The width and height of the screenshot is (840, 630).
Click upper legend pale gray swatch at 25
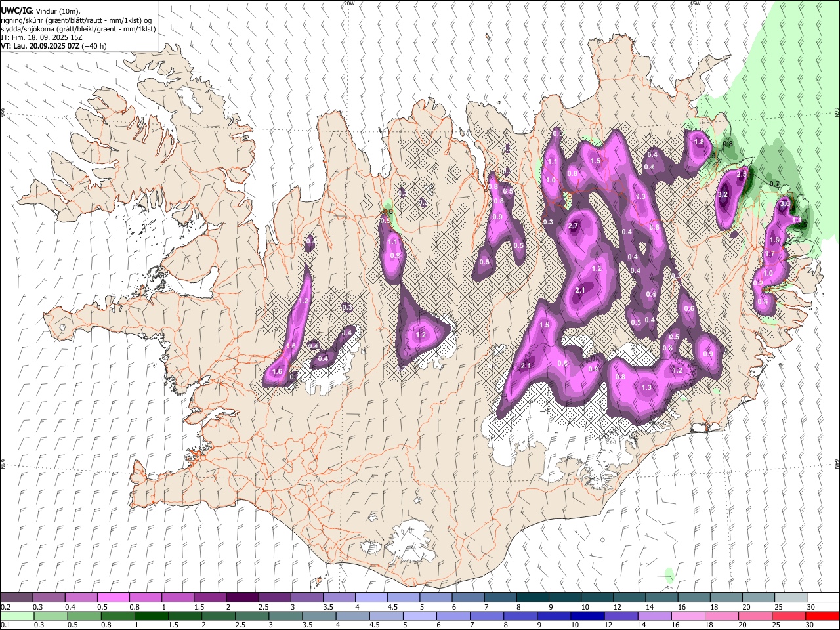791,597
